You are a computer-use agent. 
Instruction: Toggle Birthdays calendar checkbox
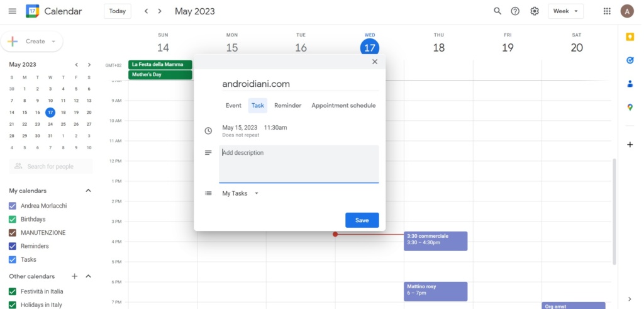[13, 220]
